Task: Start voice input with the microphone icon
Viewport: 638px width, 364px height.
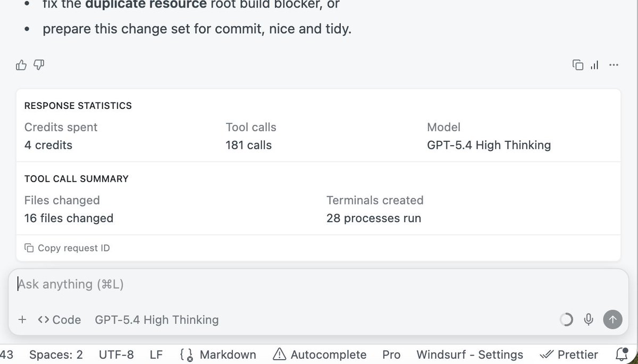Action: 589,319
